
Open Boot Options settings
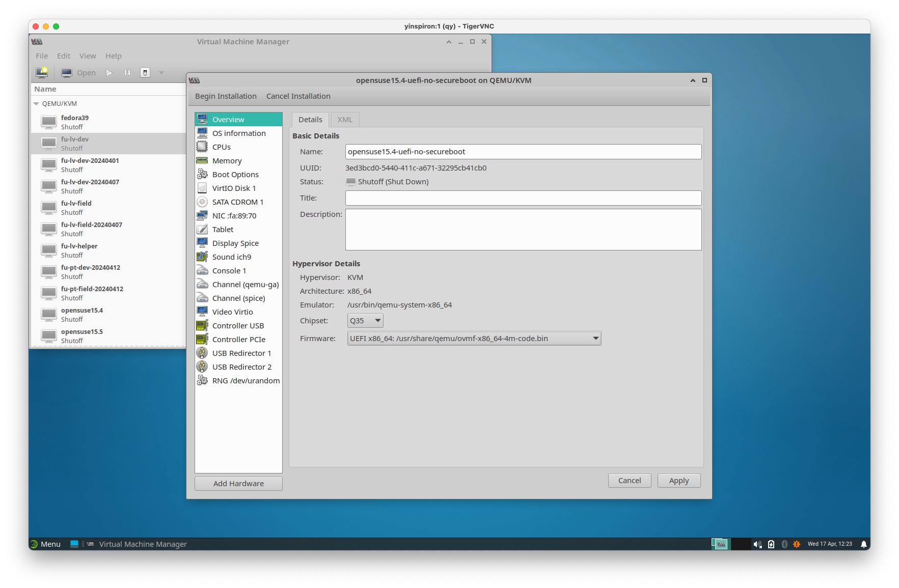[238, 175]
